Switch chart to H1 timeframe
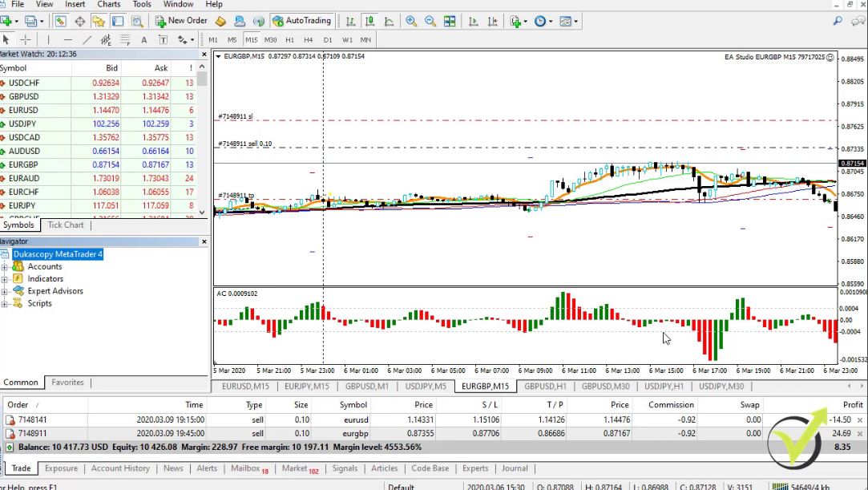 [289, 39]
